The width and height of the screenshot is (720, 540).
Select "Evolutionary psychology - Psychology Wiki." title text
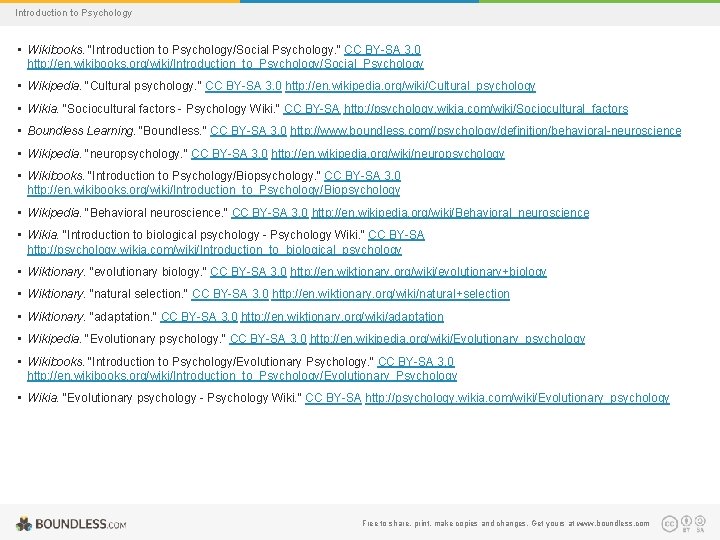coord(182,398)
